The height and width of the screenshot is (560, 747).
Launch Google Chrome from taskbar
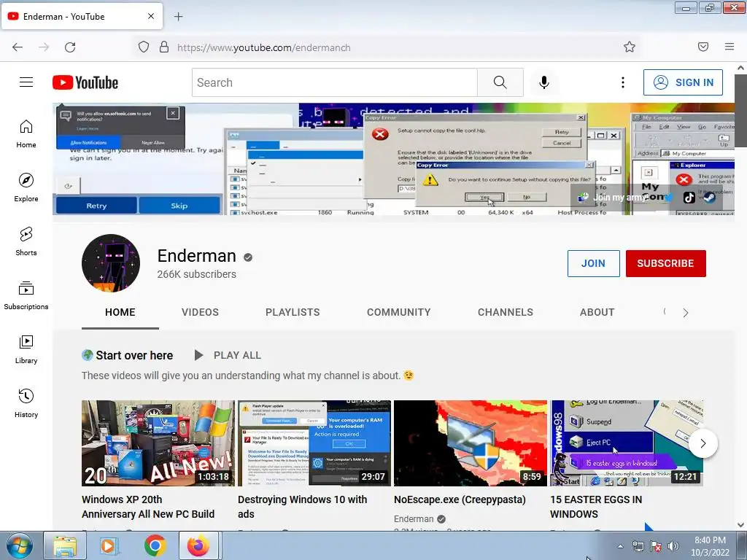(x=155, y=545)
